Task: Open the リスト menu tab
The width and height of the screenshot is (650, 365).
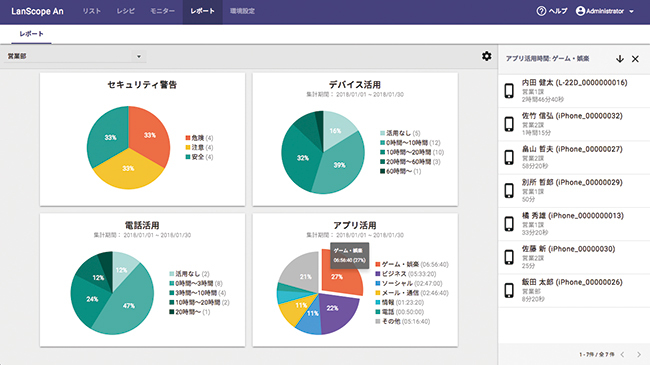Action: click(x=92, y=11)
